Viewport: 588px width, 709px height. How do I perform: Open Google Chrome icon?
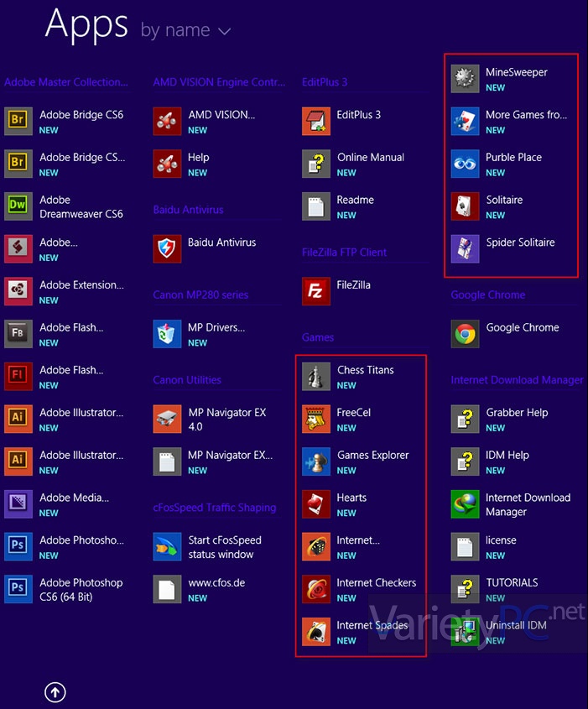point(465,334)
